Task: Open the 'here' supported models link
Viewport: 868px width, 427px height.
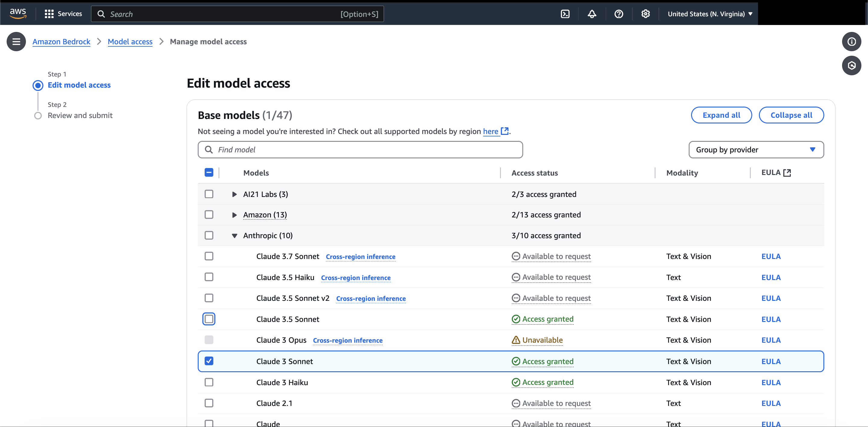Action: (x=491, y=131)
